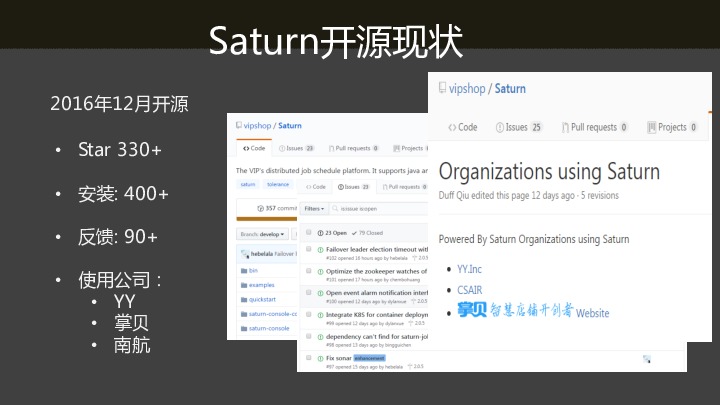
Task: Click Saturn repo name in wiki page header
Action: pyautogui.click(x=510, y=89)
